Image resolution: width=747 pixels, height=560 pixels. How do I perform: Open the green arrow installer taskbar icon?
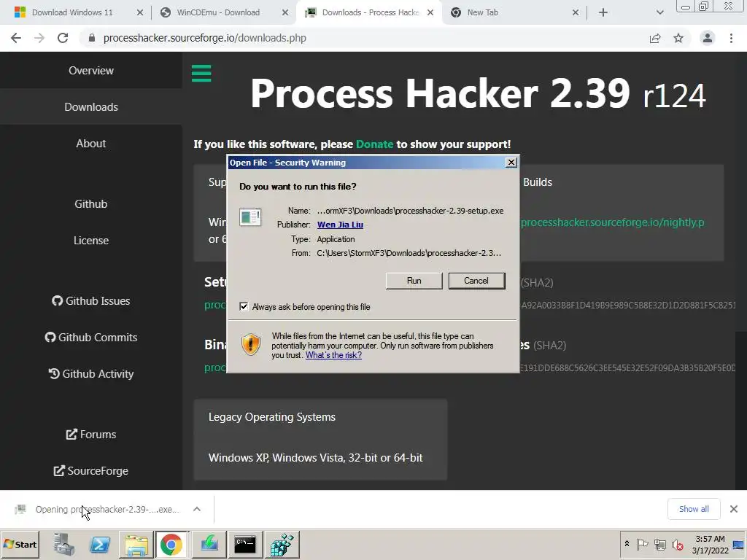pyautogui.click(x=209, y=544)
